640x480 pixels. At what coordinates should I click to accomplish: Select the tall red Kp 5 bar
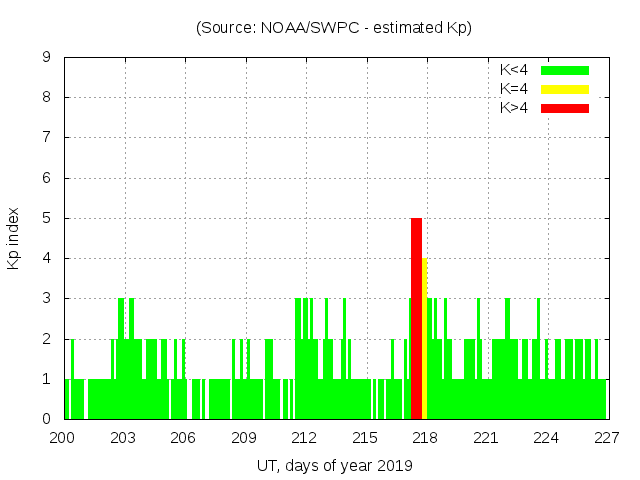416,318
